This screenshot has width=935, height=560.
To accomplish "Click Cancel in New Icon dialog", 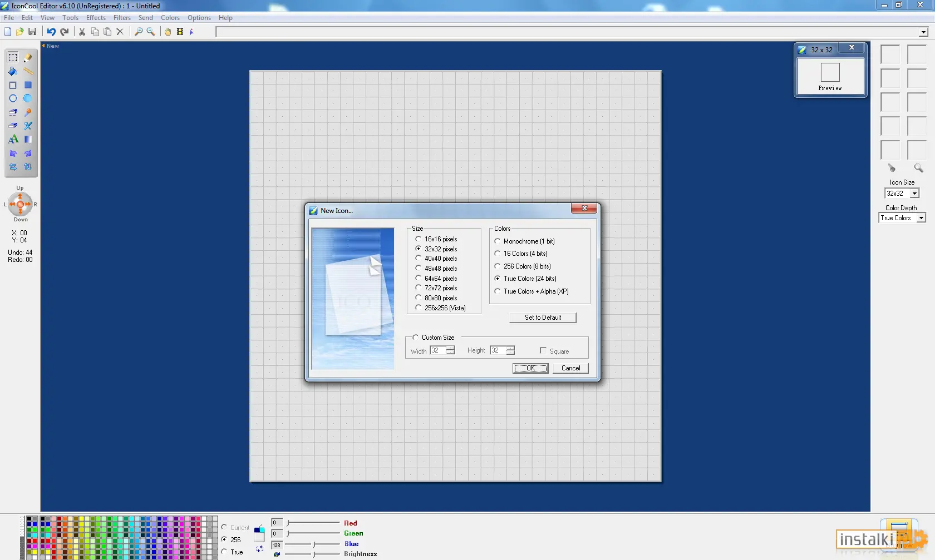I will tap(570, 368).
